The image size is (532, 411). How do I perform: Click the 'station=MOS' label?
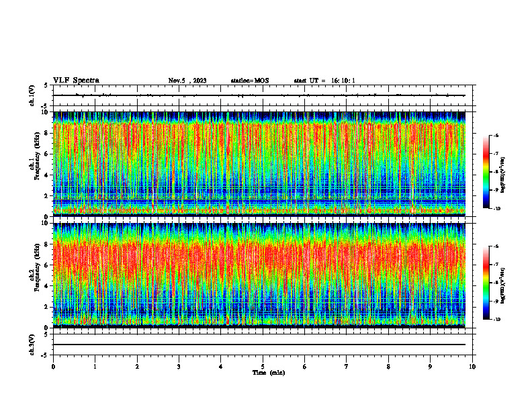point(250,81)
